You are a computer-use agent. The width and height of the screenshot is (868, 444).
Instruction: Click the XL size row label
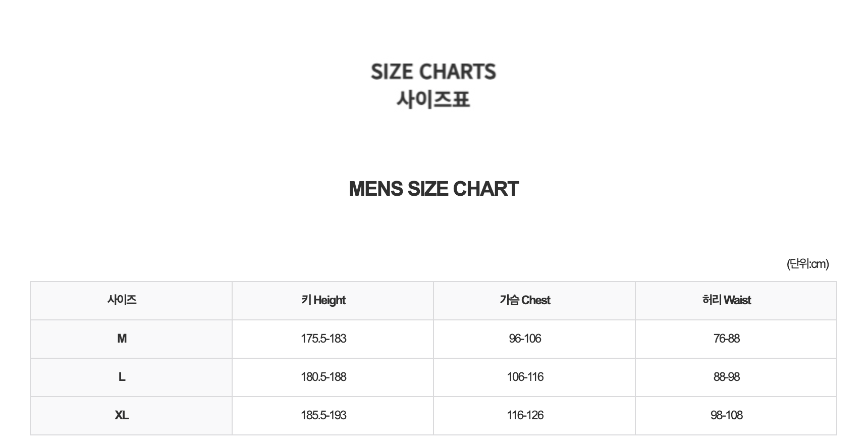click(x=122, y=415)
